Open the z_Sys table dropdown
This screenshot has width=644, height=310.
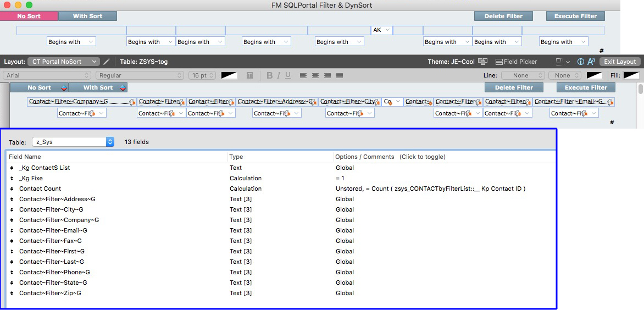pos(73,142)
